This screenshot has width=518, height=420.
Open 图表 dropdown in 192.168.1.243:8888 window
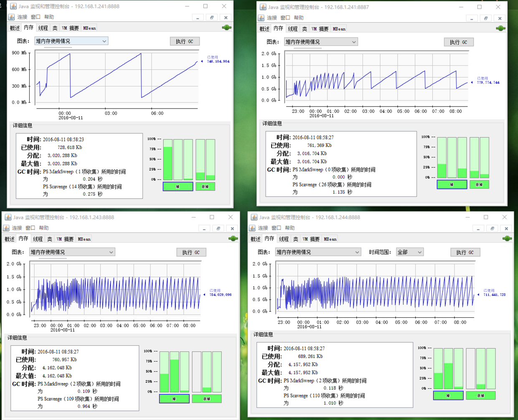point(71,252)
